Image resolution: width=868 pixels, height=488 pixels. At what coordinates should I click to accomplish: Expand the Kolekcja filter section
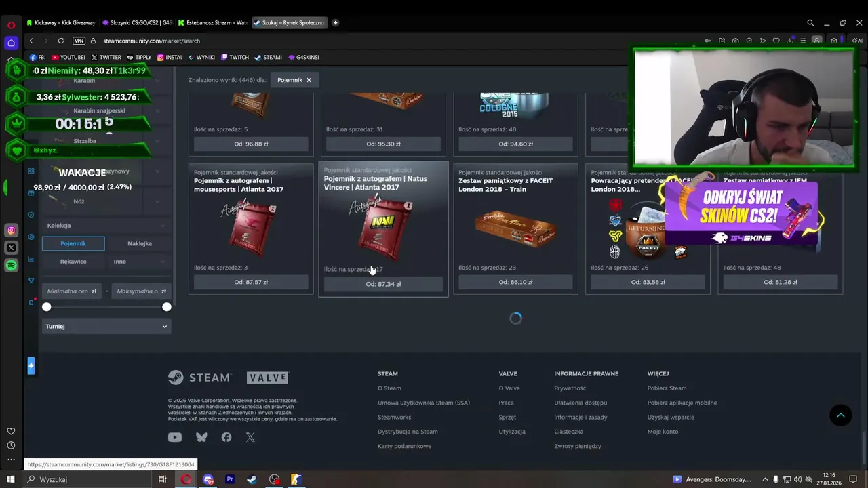105,226
